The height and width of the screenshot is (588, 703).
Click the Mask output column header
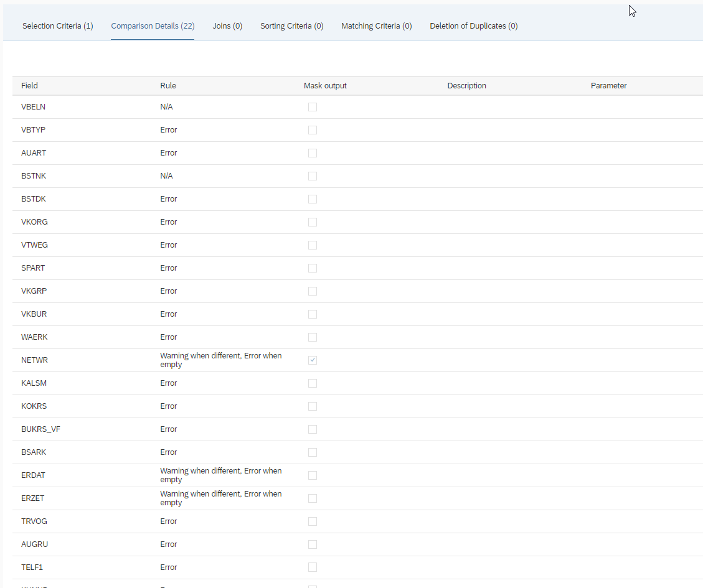coord(325,86)
